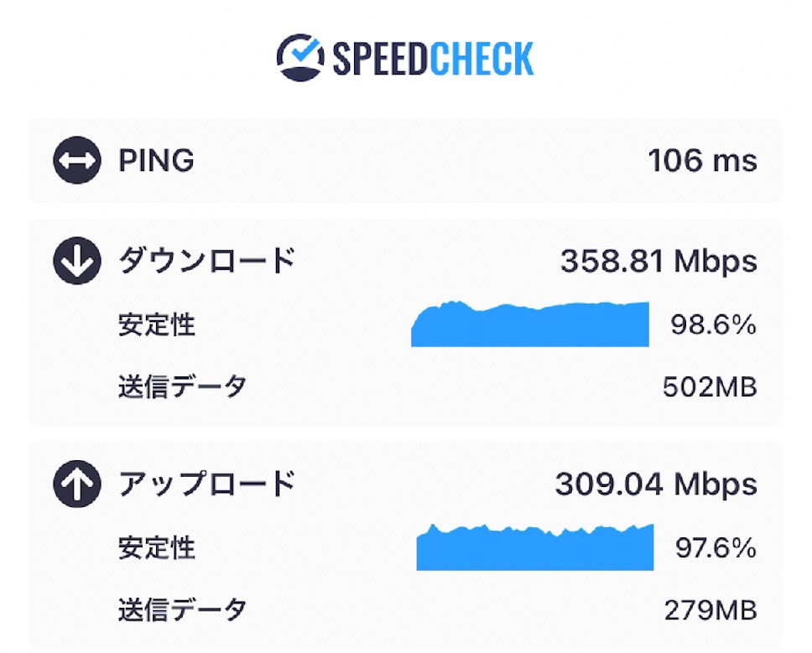Click the アップロード label
This screenshot has height=653, width=812.
click(x=207, y=484)
